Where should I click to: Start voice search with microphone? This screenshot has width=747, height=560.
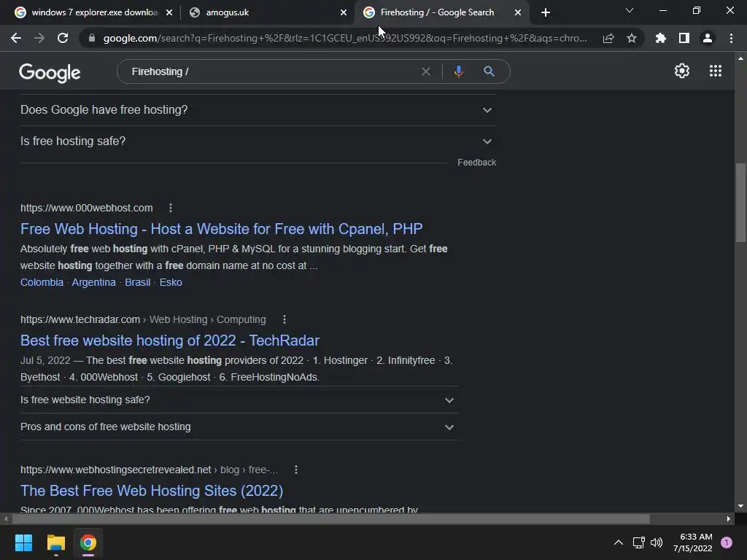pyautogui.click(x=458, y=71)
